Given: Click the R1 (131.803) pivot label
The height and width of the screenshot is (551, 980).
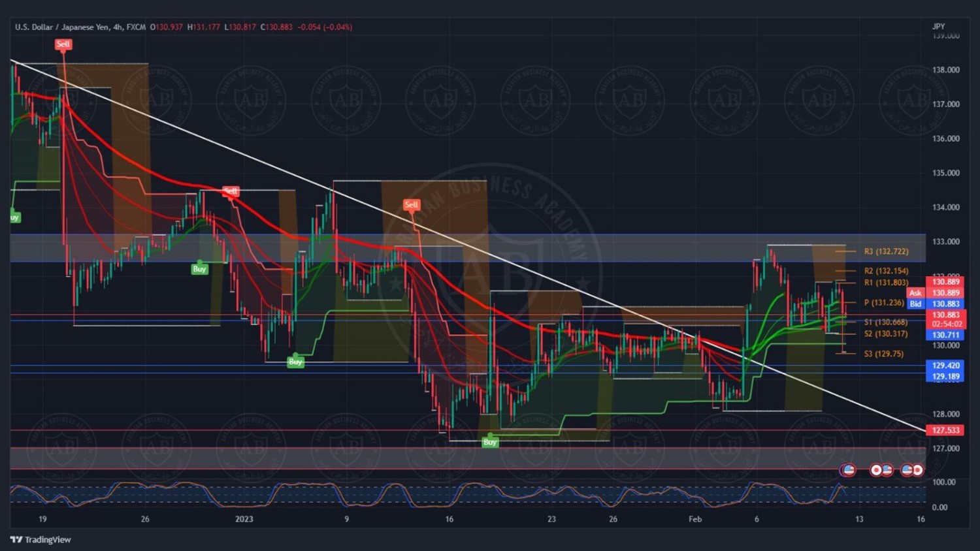Looking at the screenshot, I should coord(886,283).
